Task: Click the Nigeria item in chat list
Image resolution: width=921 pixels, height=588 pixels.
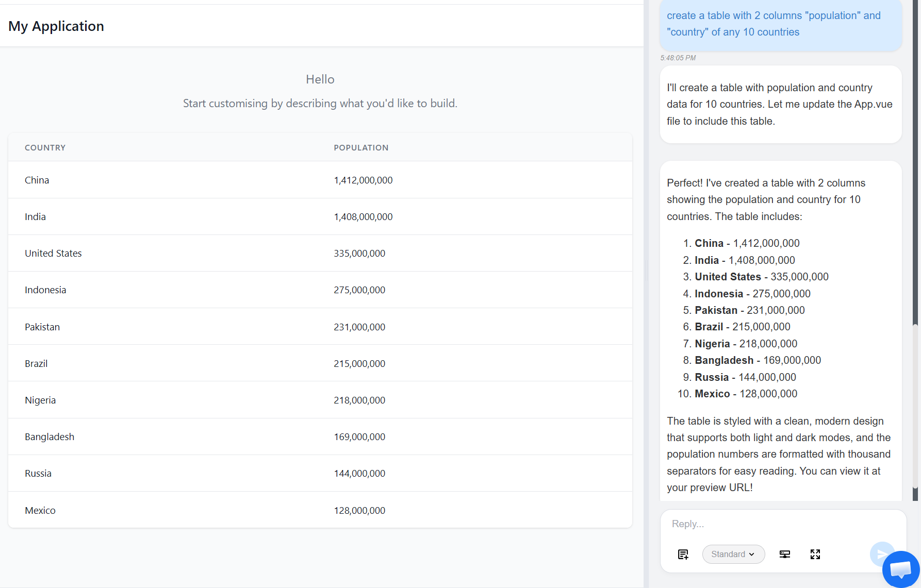Action: click(712, 344)
